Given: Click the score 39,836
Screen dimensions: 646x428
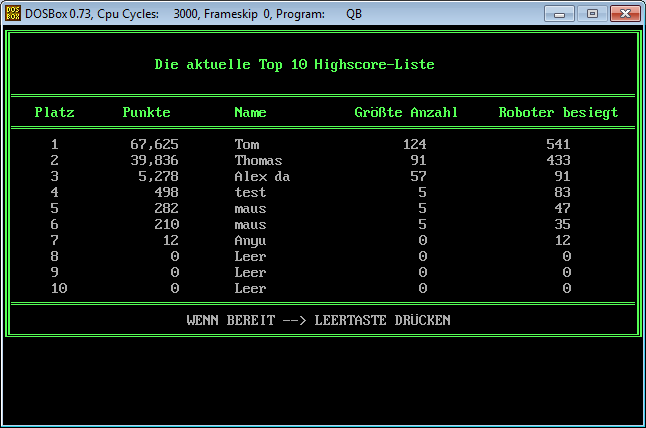Looking at the screenshot, I should 154,160.
